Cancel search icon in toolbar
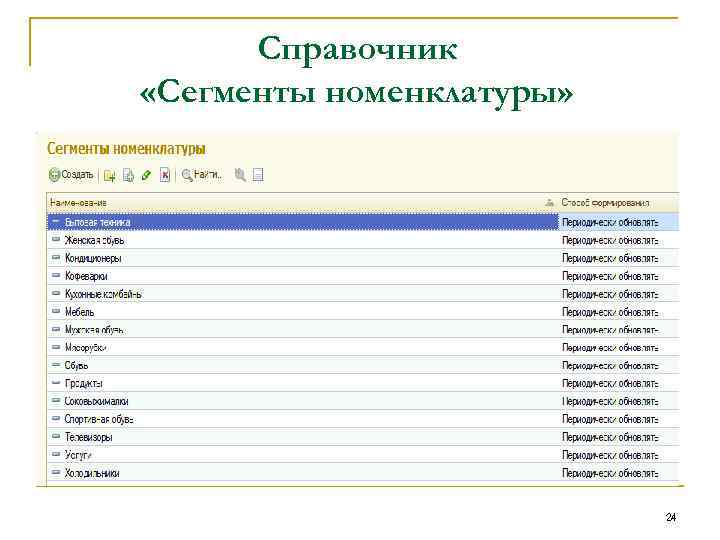 [240, 175]
